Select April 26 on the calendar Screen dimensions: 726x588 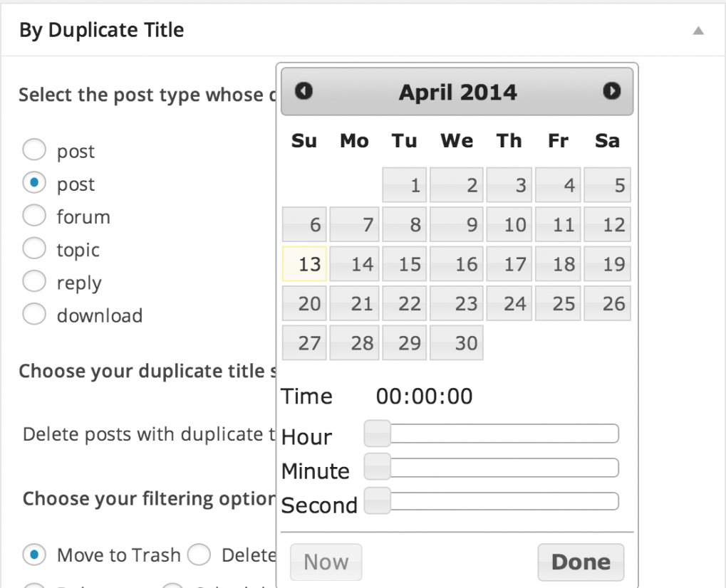pyautogui.click(x=607, y=303)
